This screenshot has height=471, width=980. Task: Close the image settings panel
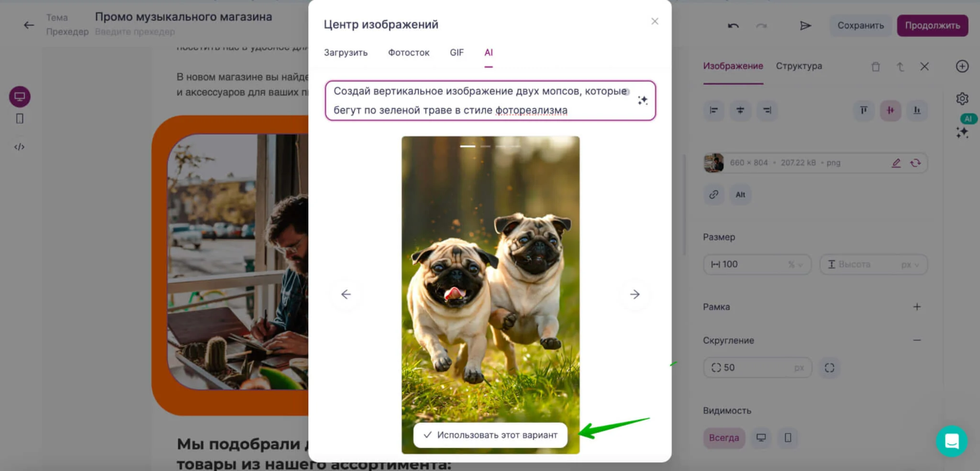(924, 67)
